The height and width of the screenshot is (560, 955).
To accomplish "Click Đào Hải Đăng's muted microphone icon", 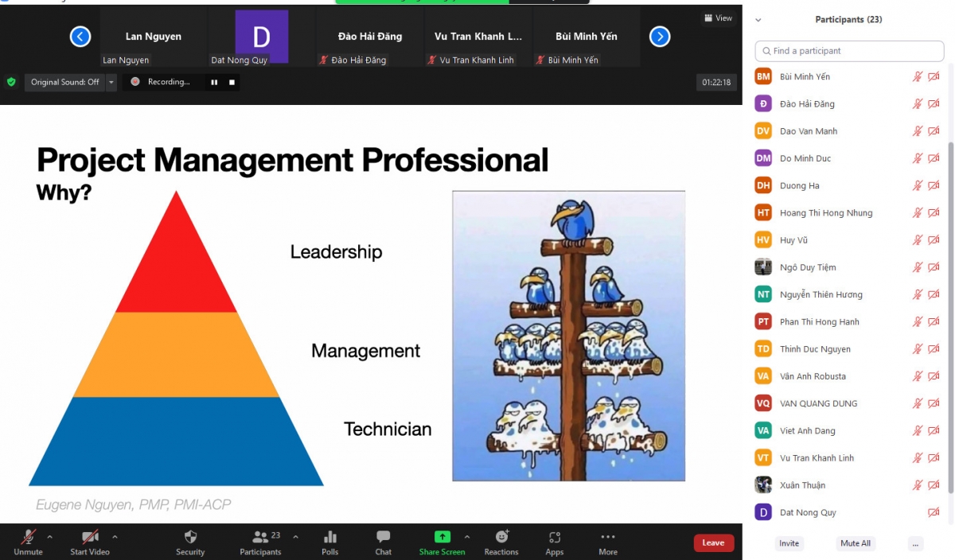I will pyautogui.click(x=918, y=104).
